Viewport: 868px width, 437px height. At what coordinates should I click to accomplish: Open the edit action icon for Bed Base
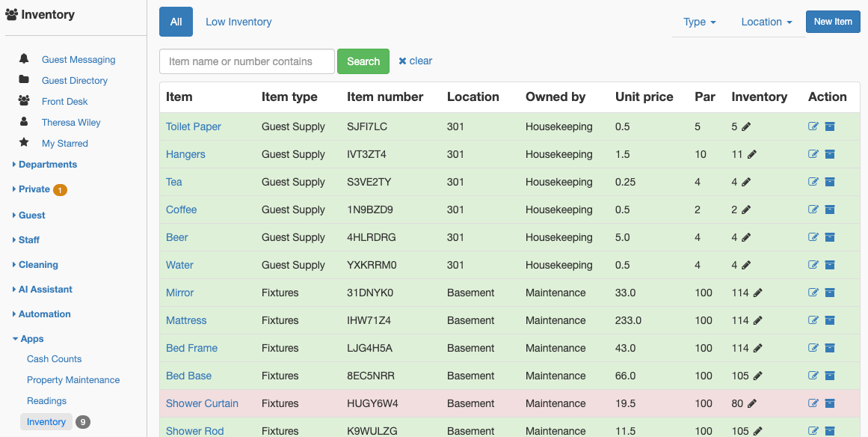[x=813, y=376]
